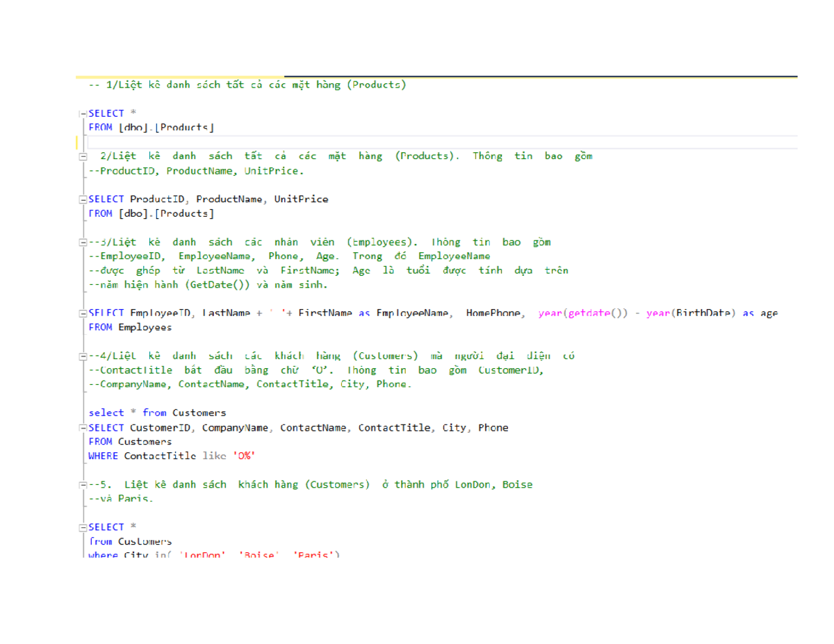
Task: Collapse SELECT ProductID, ProductName, UnitPrice block
Action: (x=83, y=199)
